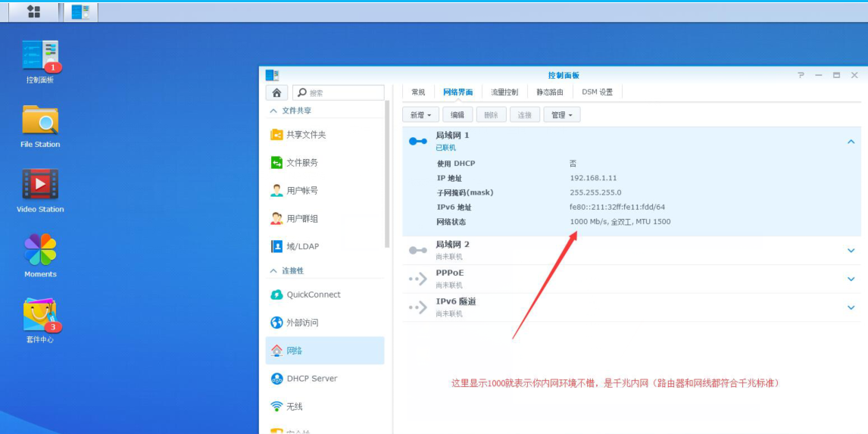The height and width of the screenshot is (434, 868).
Task: Select 共享文件夹 in the sidebar
Action: point(305,135)
